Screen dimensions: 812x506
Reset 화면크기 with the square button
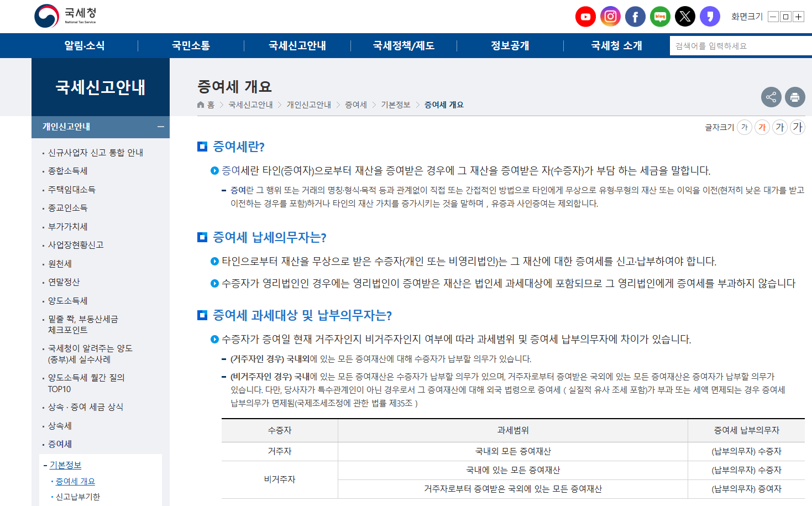tap(785, 17)
